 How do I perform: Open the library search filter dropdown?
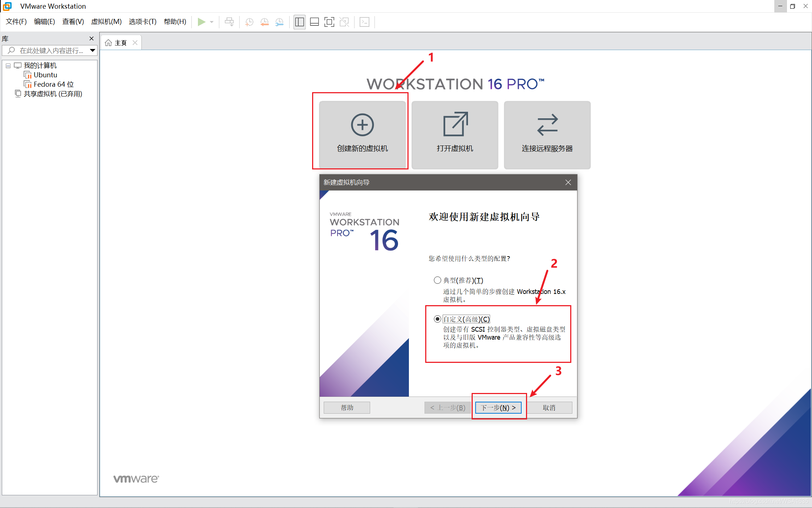[93, 50]
